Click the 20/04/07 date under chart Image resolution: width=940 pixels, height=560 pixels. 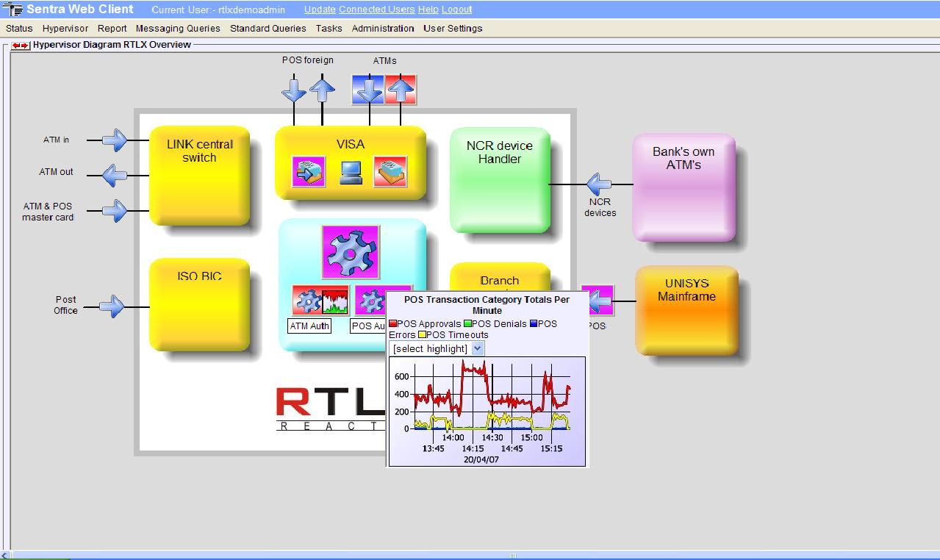click(x=481, y=459)
